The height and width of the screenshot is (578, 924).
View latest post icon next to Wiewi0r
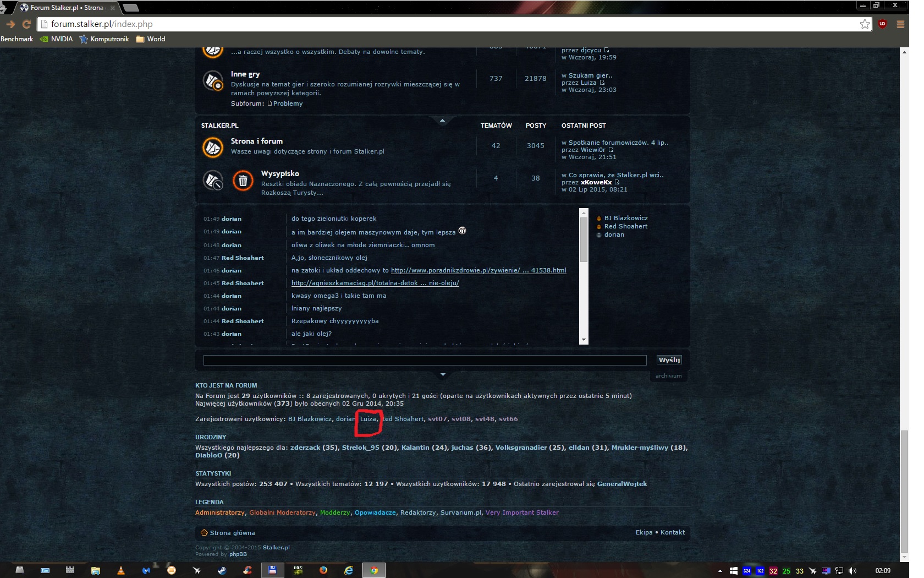click(611, 150)
